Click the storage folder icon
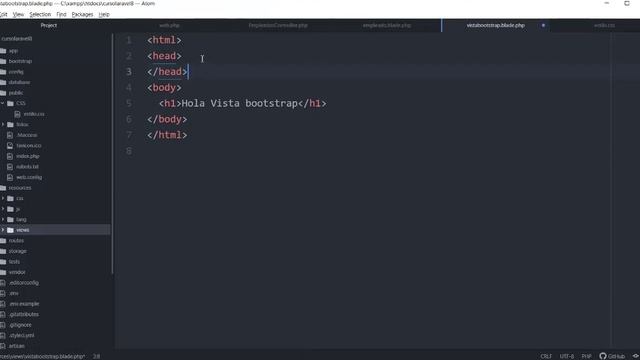The image size is (640, 360). coord(3,251)
